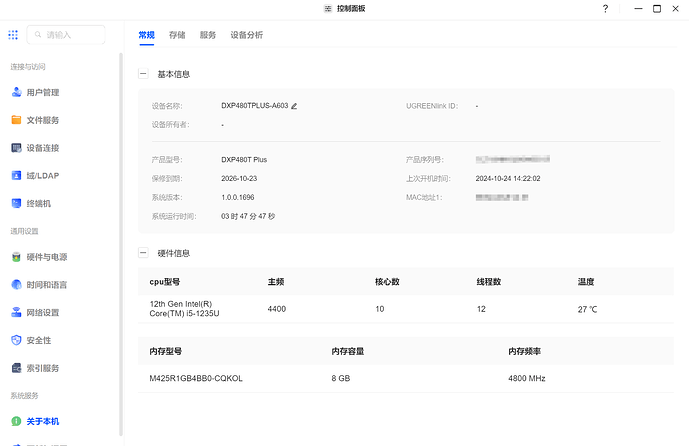Viewport: 689px width, 446px height.
Task: Switch to the 存储 tab
Action: [x=177, y=35]
